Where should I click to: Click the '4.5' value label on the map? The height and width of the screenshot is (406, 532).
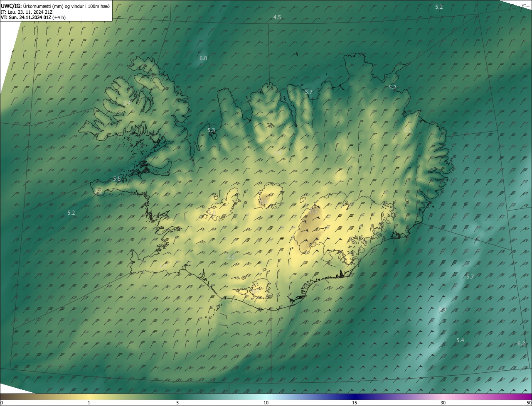[x=277, y=17]
